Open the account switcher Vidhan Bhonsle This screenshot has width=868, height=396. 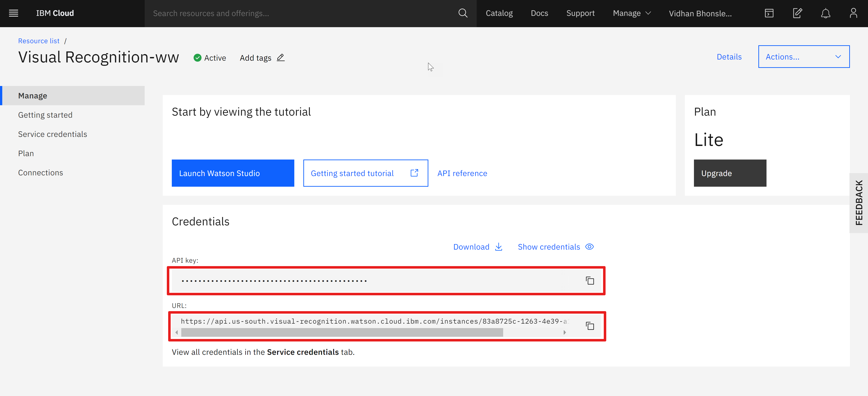tap(700, 14)
